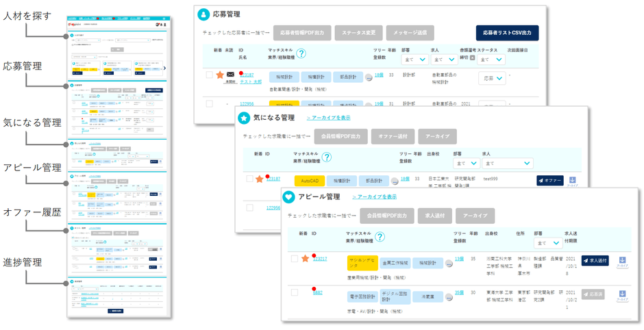Open the 求人 filter dropdown in 気になる管理

[x=508, y=164]
